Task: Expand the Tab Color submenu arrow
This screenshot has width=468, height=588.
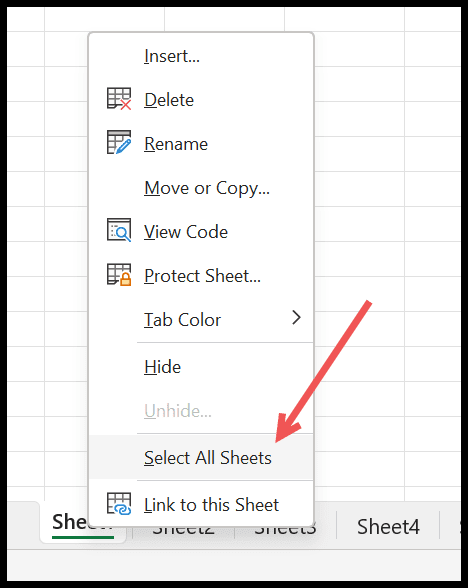Action: coord(296,318)
